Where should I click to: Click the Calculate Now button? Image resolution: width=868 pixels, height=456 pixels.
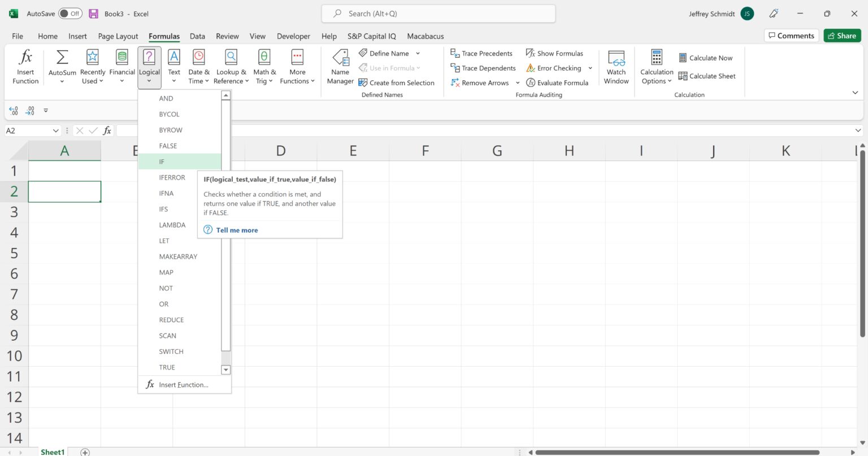[705, 58]
